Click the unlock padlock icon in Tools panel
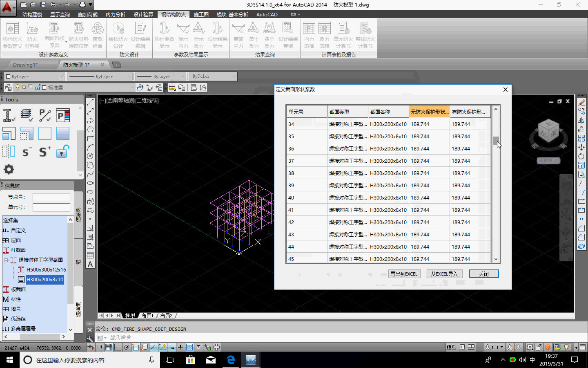Screen dimensions: 588x368 63,152
